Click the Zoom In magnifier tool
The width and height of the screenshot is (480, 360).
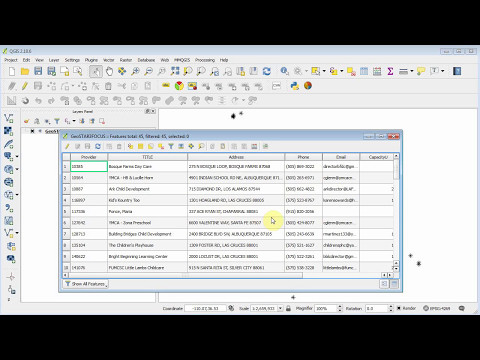[135, 71]
